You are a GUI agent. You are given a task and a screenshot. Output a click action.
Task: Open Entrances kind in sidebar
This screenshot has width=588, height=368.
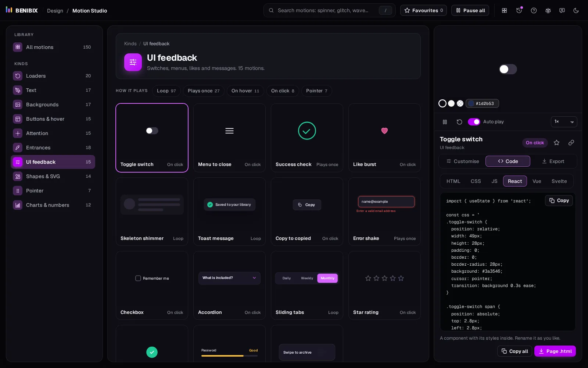point(53,148)
